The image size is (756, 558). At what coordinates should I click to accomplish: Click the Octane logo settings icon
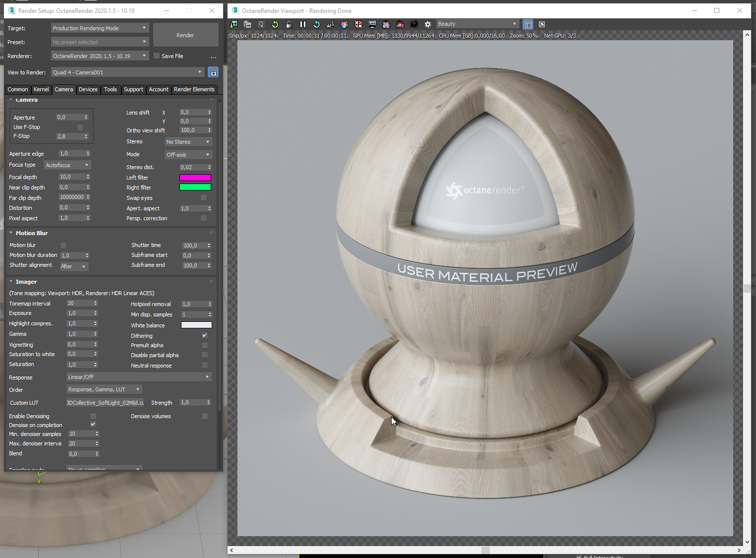coord(428,24)
